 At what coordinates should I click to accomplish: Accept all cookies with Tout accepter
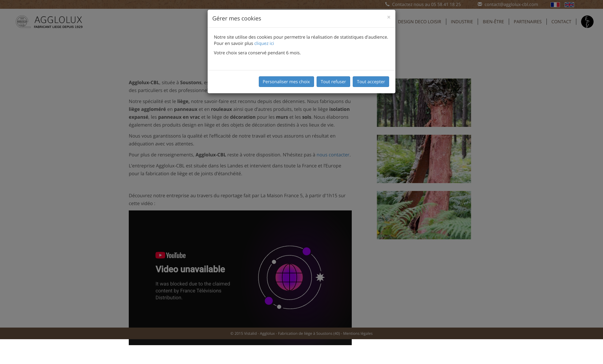(x=371, y=82)
